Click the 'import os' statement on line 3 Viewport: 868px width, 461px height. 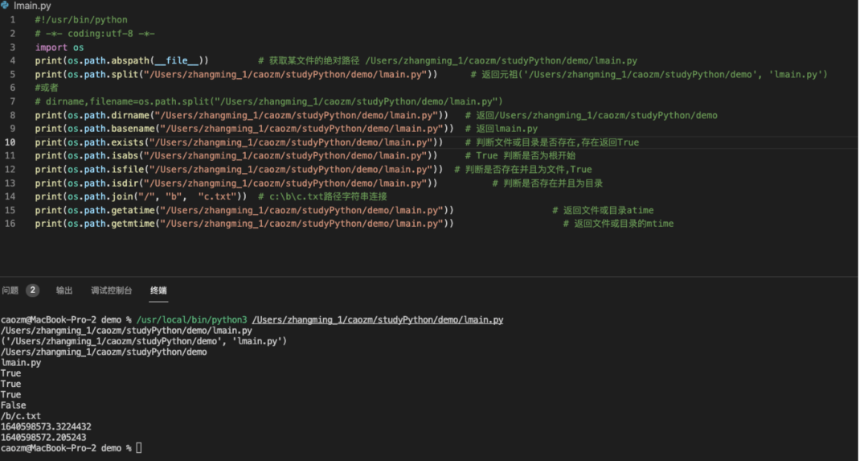59,47
